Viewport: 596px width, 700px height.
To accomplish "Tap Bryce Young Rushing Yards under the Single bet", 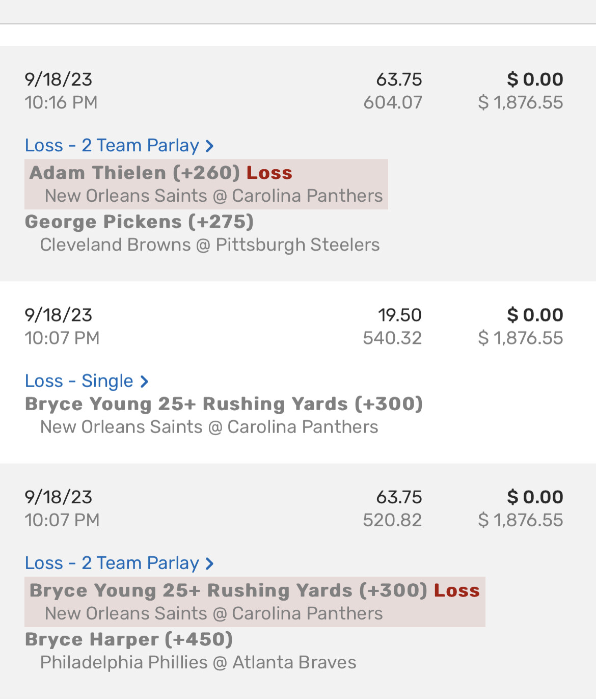I will [x=224, y=404].
